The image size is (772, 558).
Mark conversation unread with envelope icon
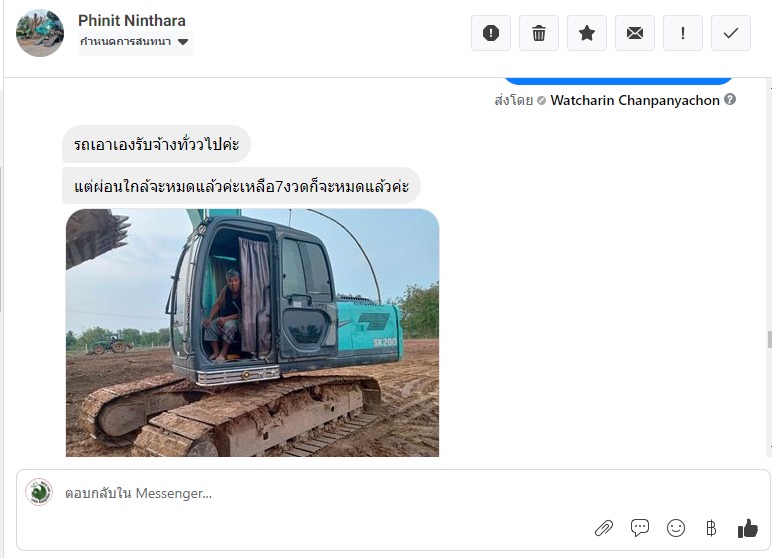(635, 33)
